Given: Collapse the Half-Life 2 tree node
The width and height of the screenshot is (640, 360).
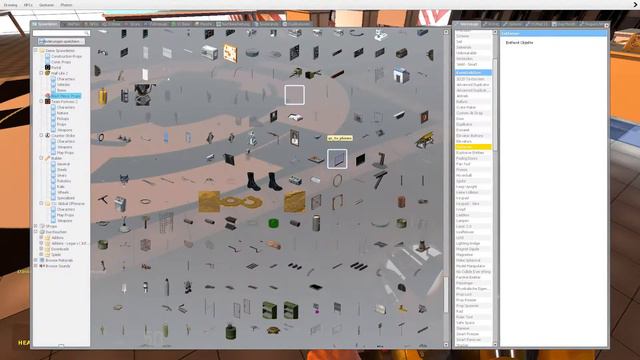Looking at the screenshot, I should [x=41, y=73].
